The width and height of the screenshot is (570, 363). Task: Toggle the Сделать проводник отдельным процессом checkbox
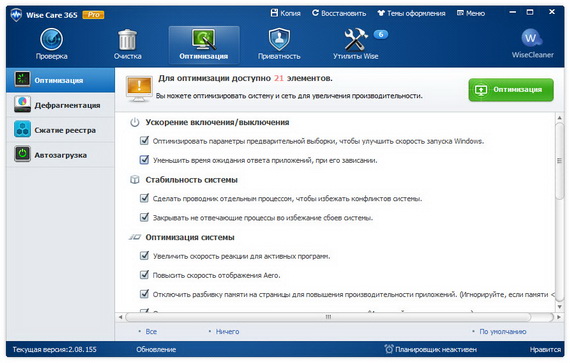(144, 198)
